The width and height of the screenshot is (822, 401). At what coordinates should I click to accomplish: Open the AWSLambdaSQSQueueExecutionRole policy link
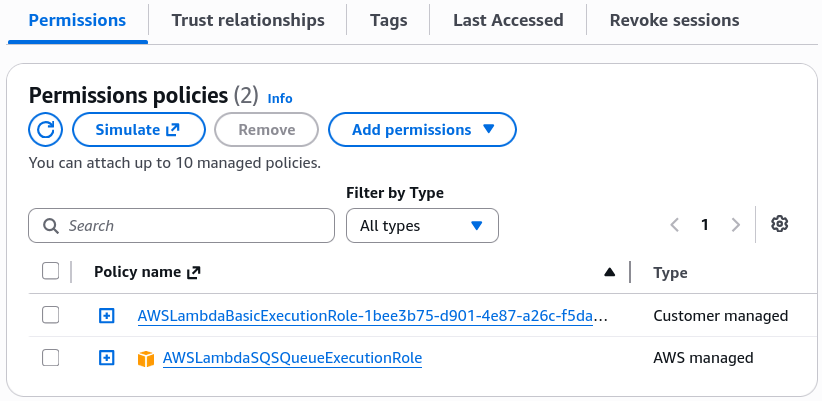coord(293,358)
